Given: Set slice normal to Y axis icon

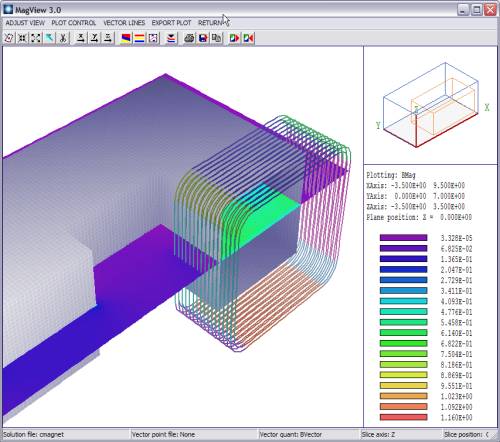Looking at the screenshot, I should coord(94,38).
